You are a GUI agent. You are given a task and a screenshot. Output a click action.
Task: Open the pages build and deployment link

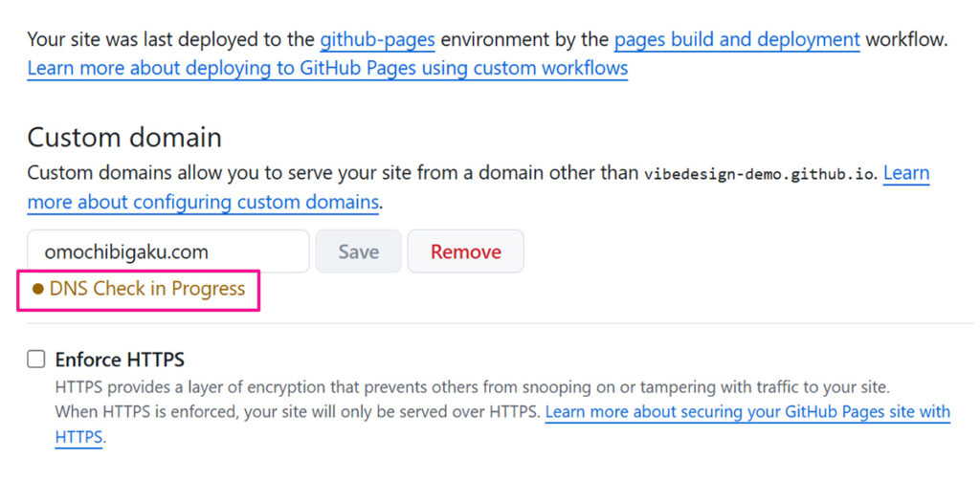736,40
